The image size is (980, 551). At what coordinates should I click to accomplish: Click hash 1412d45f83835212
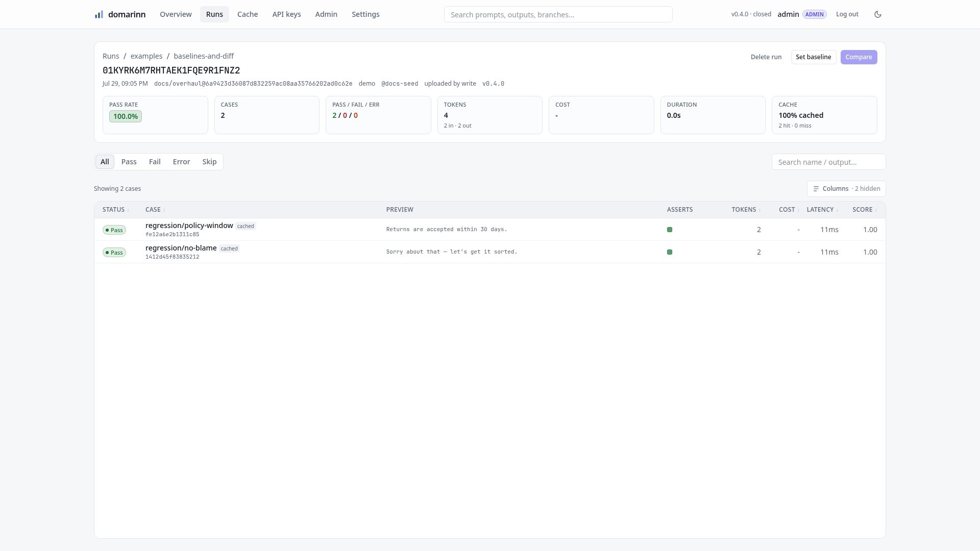coord(173,257)
